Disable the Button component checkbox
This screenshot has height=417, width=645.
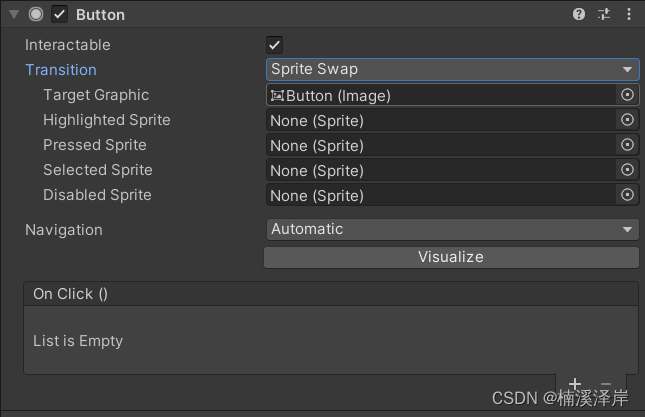point(60,15)
